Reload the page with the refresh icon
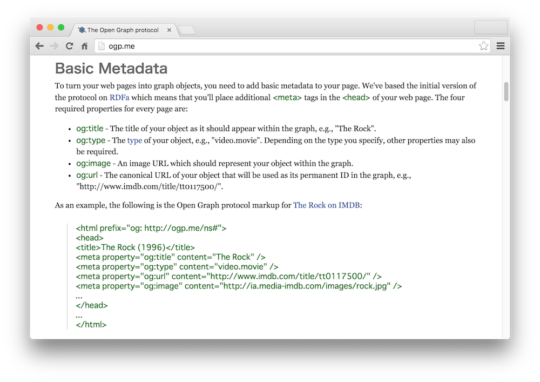The height and width of the screenshot is (382, 540). pyautogui.click(x=69, y=46)
